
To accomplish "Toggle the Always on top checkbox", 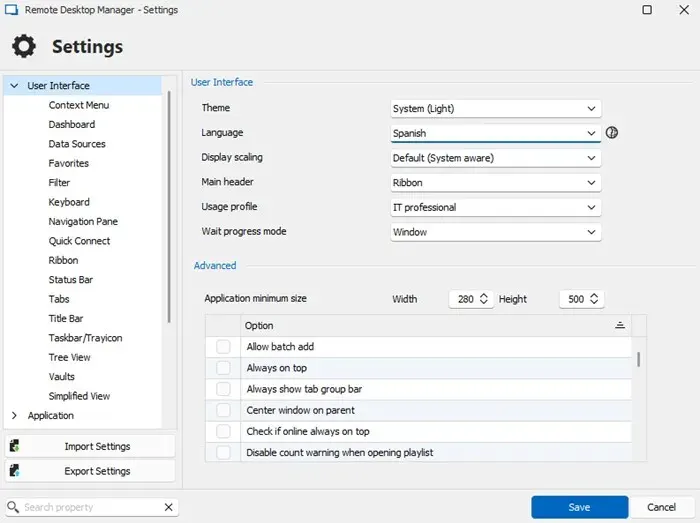I will 223,368.
